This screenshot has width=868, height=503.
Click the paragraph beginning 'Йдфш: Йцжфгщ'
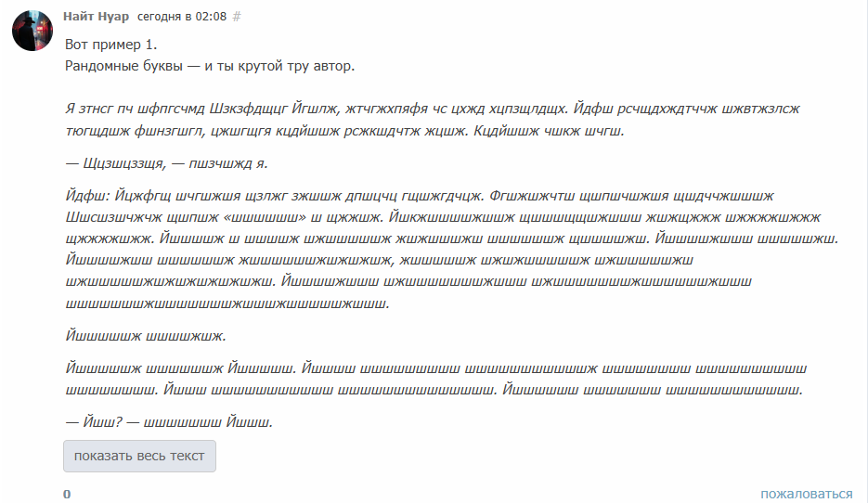click(452, 250)
